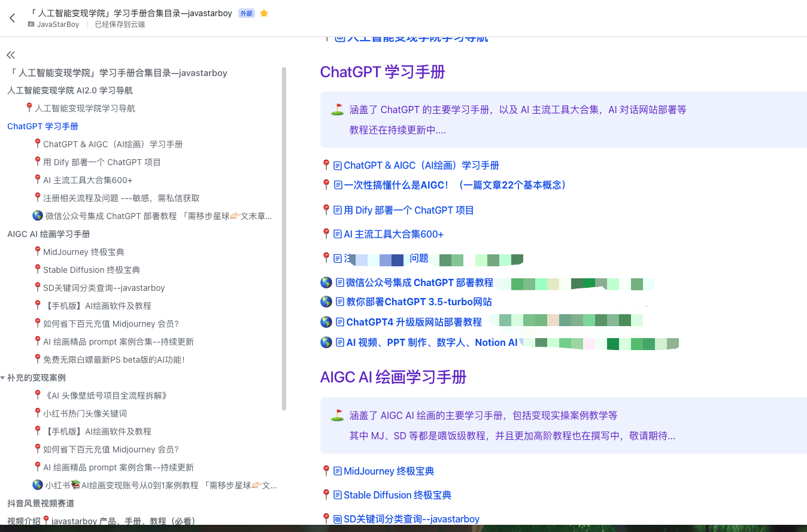Open document link 用 Dify 部署一个 ChatGPT 项目

click(x=409, y=210)
